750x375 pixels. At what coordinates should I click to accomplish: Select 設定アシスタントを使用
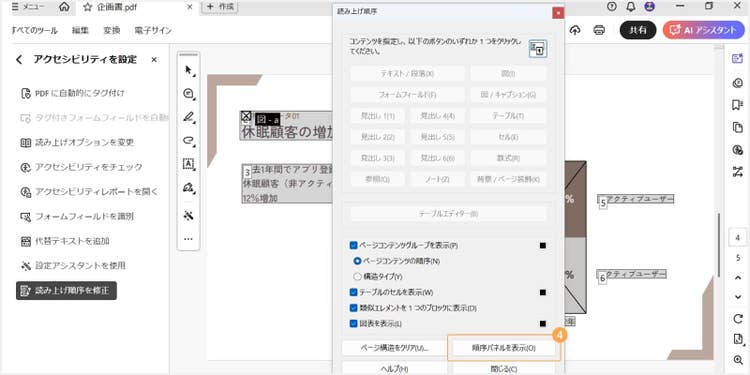pyautogui.click(x=73, y=265)
